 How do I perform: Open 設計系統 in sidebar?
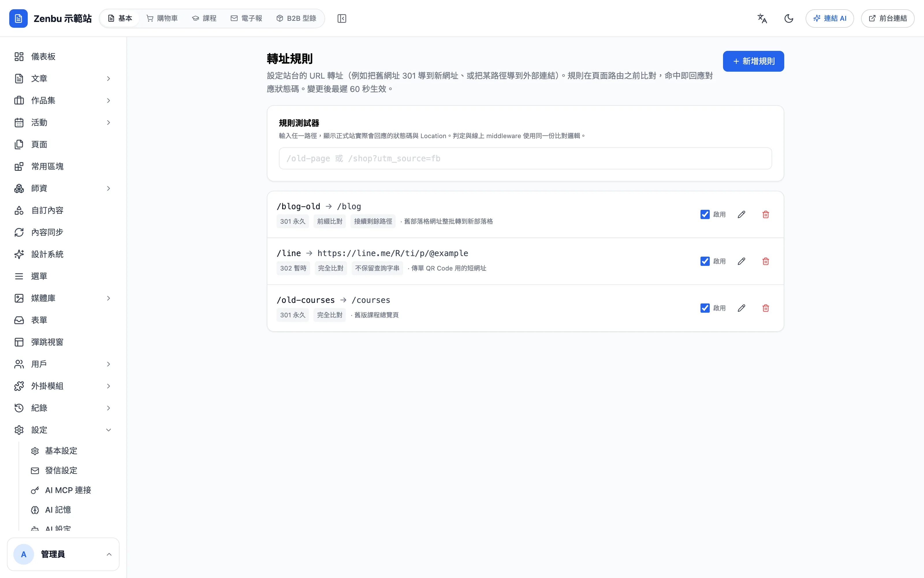pos(64,254)
